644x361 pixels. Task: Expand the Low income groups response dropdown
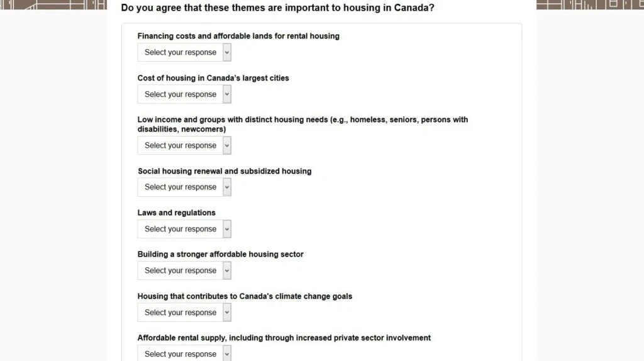(184, 145)
